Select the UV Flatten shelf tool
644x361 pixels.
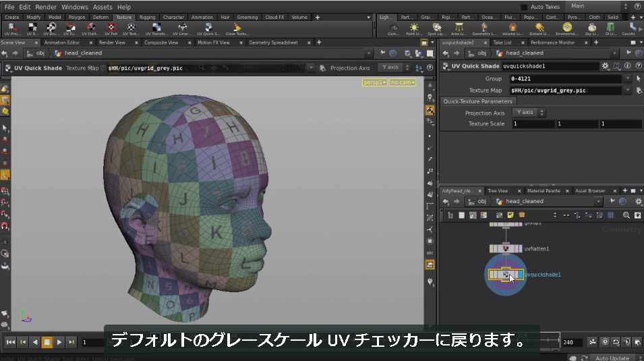click(x=91, y=28)
